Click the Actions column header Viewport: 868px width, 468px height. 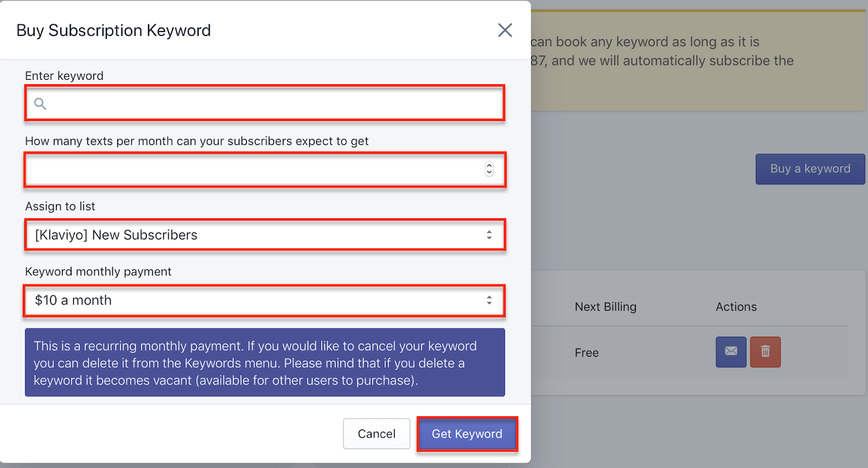[x=736, y=307]
